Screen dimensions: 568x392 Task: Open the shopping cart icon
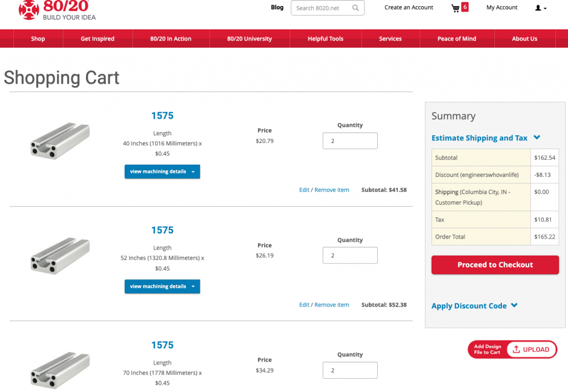coord(456,8)
